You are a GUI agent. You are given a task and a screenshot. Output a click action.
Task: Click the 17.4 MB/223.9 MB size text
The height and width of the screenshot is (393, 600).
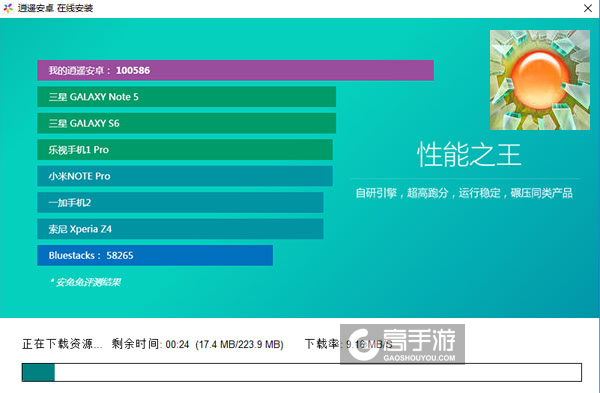tap(240, 344)
